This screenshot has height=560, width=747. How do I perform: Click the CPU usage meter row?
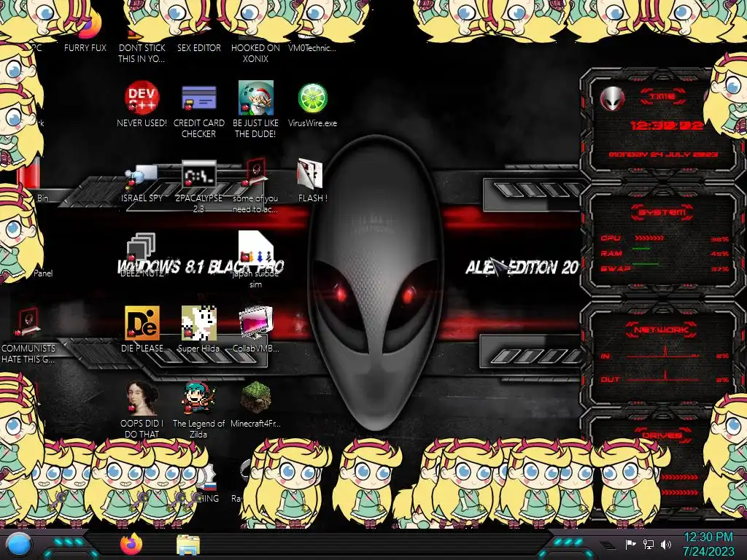[x=664, y=238]
